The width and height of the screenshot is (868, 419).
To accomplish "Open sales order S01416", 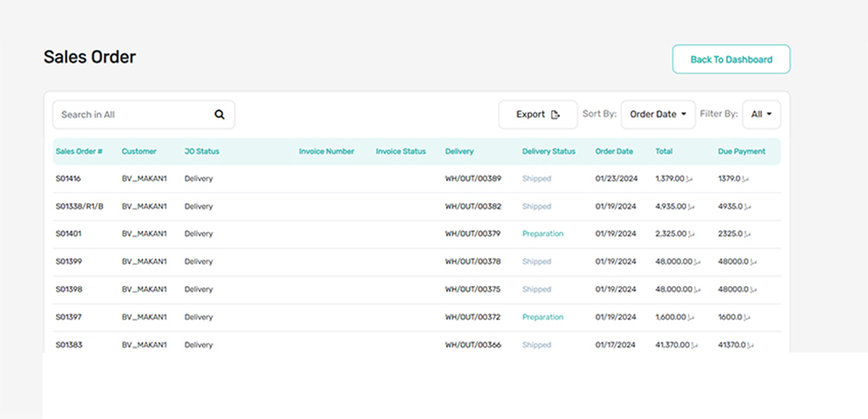I will coord(68,179).
